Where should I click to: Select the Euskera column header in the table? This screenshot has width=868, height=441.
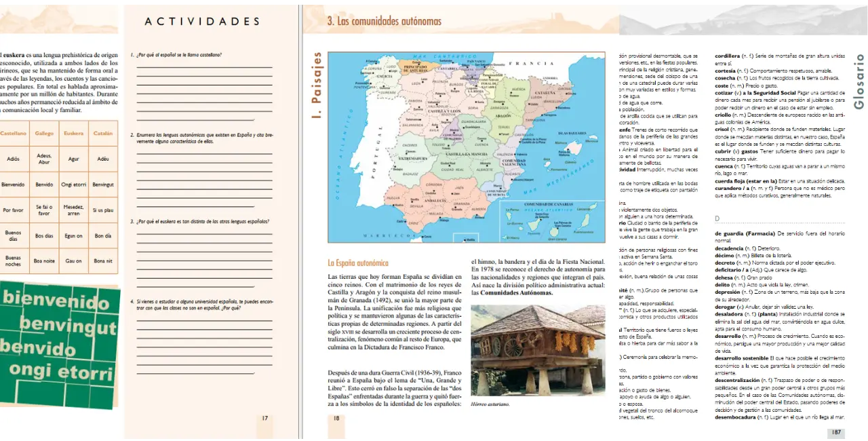74,133
